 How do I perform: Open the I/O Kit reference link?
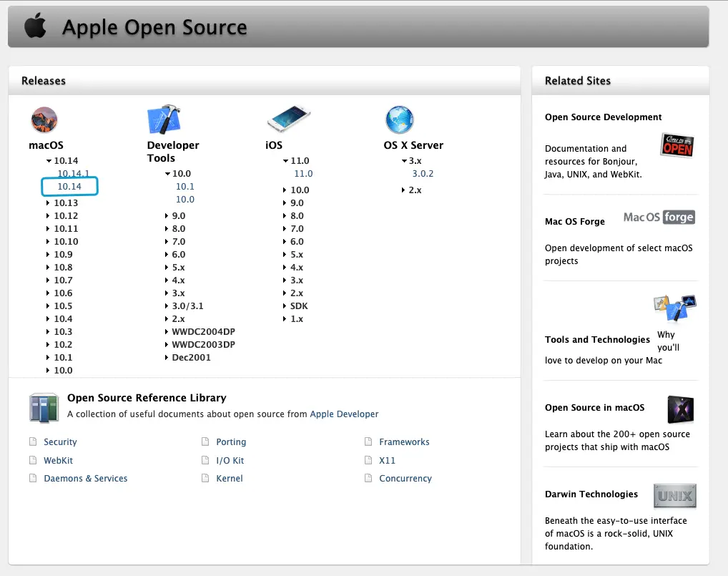(x=230, y=460)
